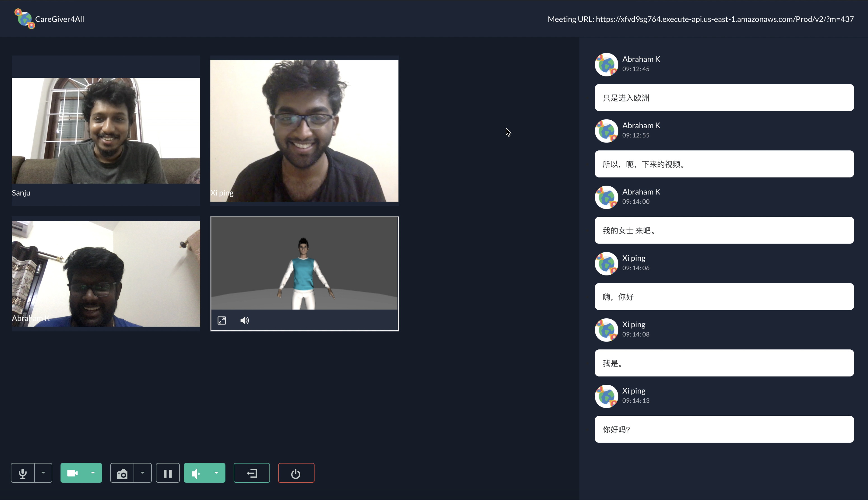Open the video camera source dropdown
868x500 pixels.
pyautogui.click(x=93, y=473)
